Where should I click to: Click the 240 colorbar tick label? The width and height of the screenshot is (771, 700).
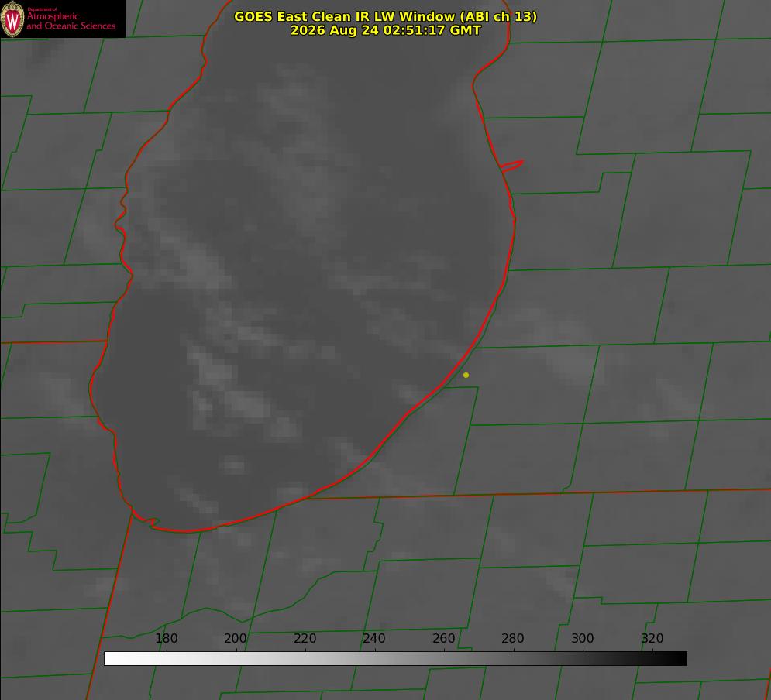(x=374, y=638)
